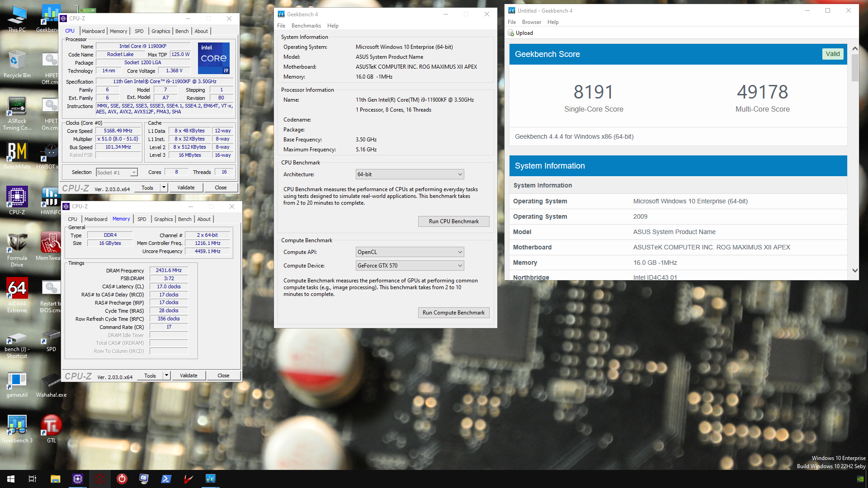
Task: Open SPD tab in lower CPU-Z window
Action: click(x=142, y=219)
